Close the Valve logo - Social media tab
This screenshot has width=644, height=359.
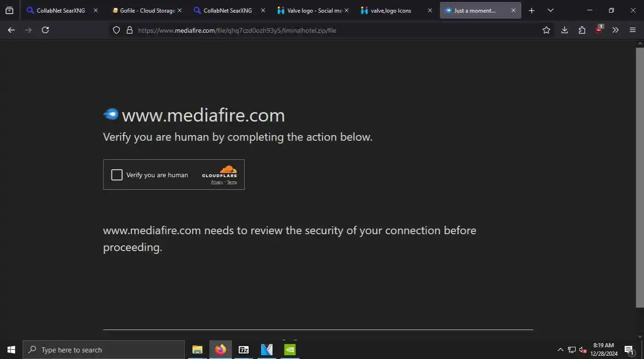pyautogui.click(x=346, y=10)
